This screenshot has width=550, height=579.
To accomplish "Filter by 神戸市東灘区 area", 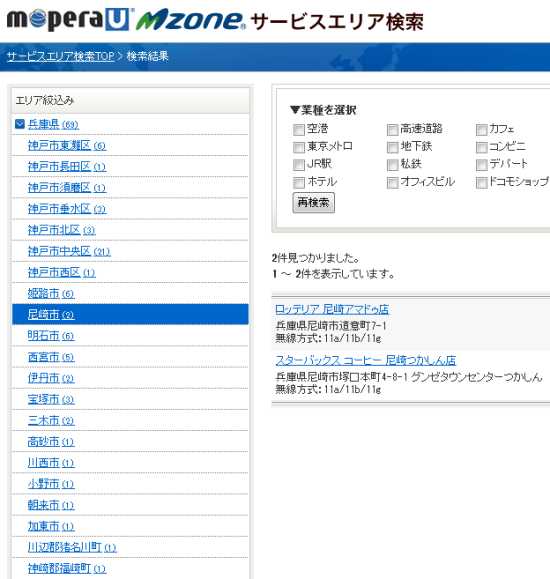I will tap(67, 145).
